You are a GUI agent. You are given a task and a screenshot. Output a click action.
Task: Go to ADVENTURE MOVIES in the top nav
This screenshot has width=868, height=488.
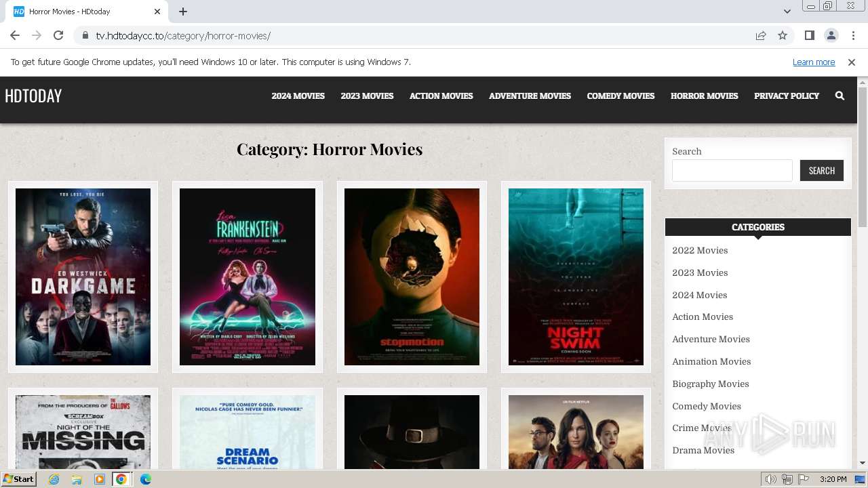tap(530, 96)
